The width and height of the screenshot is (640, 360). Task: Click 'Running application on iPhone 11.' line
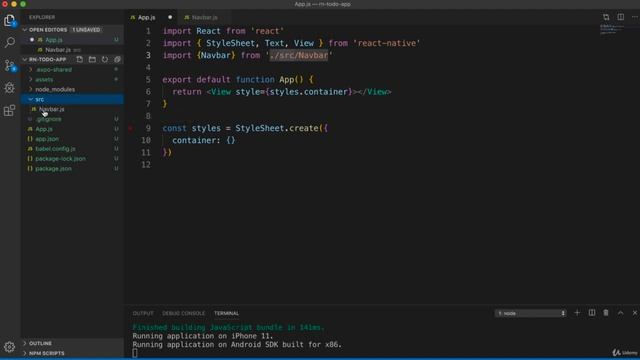(202, 336)
